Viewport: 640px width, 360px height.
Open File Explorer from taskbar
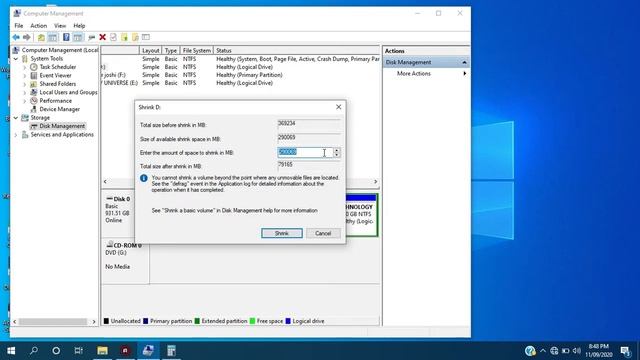(x=102, y=350)
